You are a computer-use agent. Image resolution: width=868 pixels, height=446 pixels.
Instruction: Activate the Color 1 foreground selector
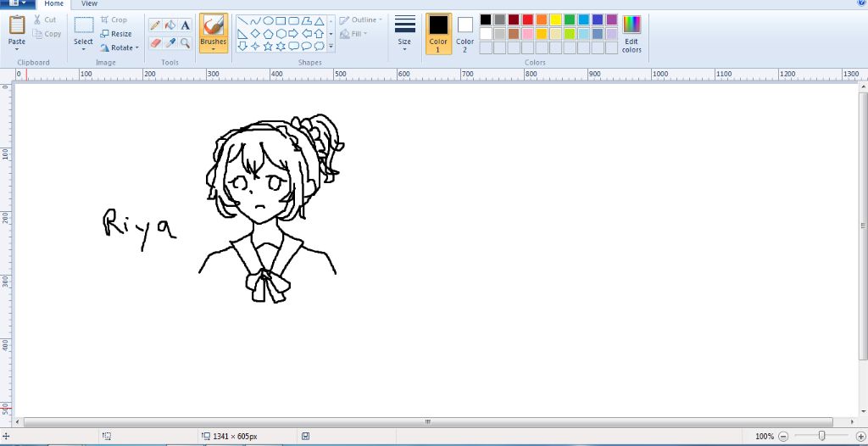click(438, 33)
